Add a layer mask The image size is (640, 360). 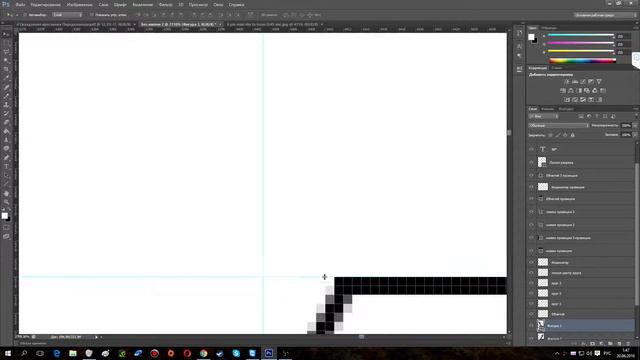(592, 344)
